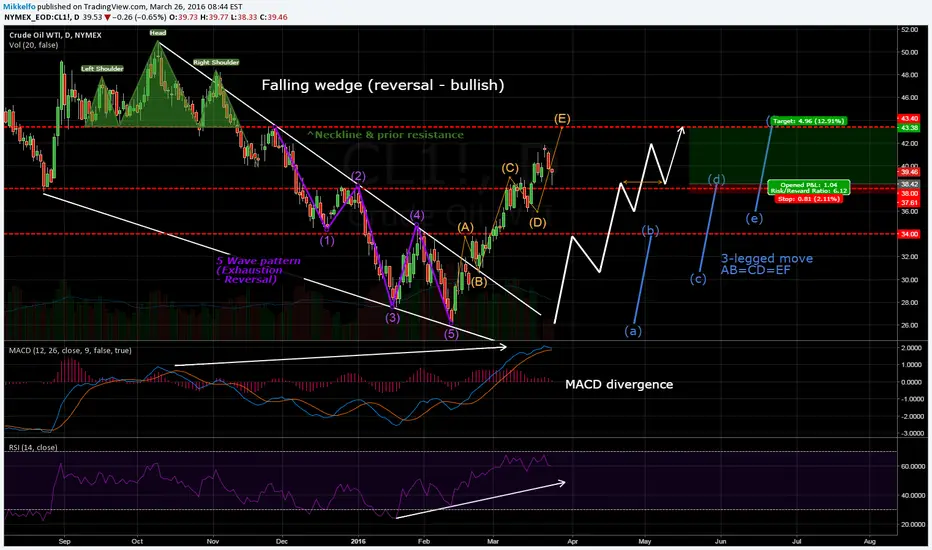
Task: Select the Head pattern label
Action: pyautogui.click(x=158, y=33)
